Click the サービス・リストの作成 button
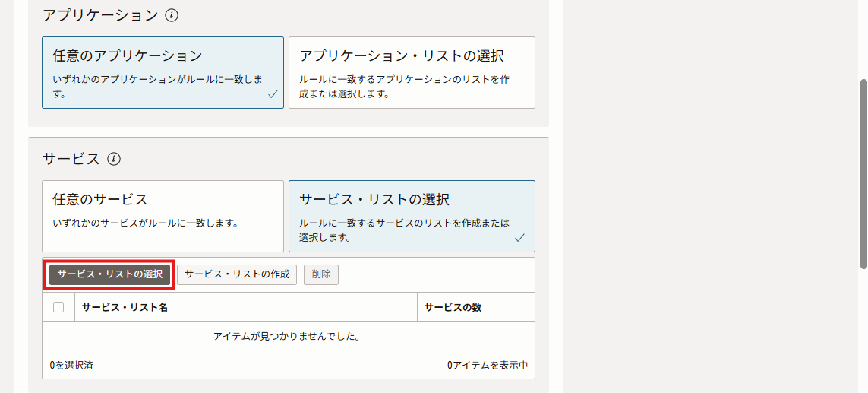 (237, 274)
